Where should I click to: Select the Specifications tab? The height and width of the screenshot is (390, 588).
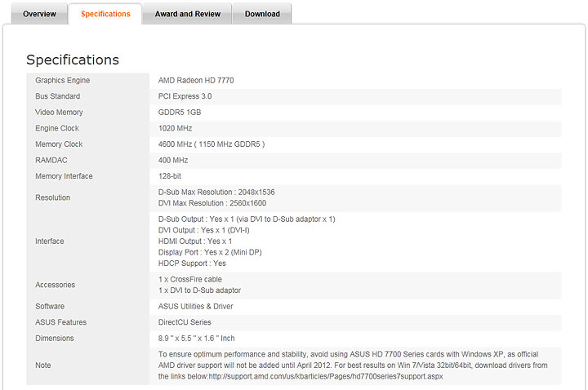pyautogui.click(x=105, y=14)
